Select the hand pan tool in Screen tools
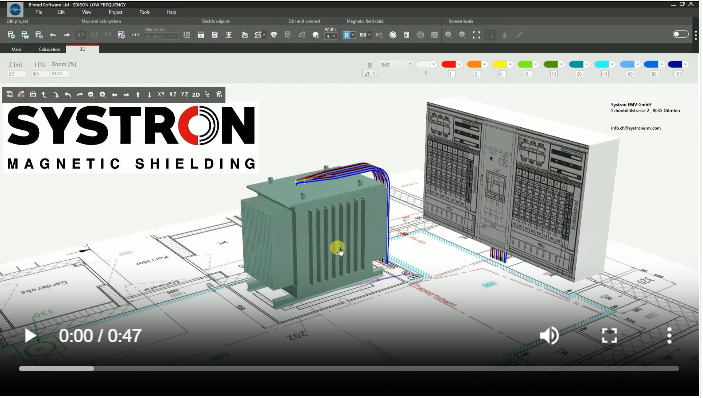Screen dimensions: 703x398 click(504, 35)
